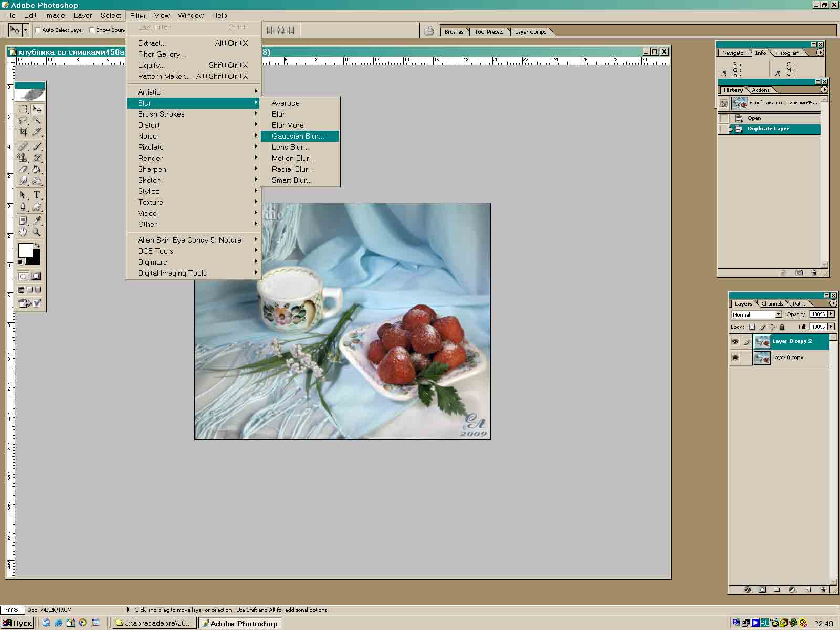Click the delete layer trash icon
Viewport: 840px width, 630px height.
click(x=822, y=590)
